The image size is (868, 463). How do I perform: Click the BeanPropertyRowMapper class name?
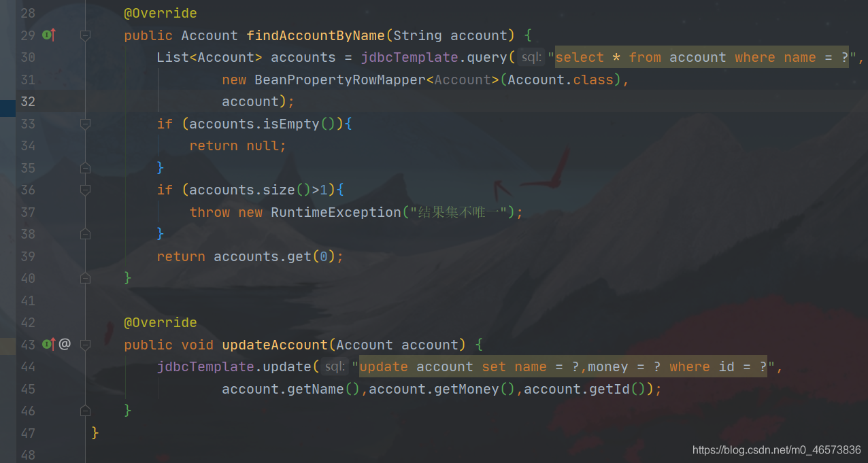pos(340,80)
